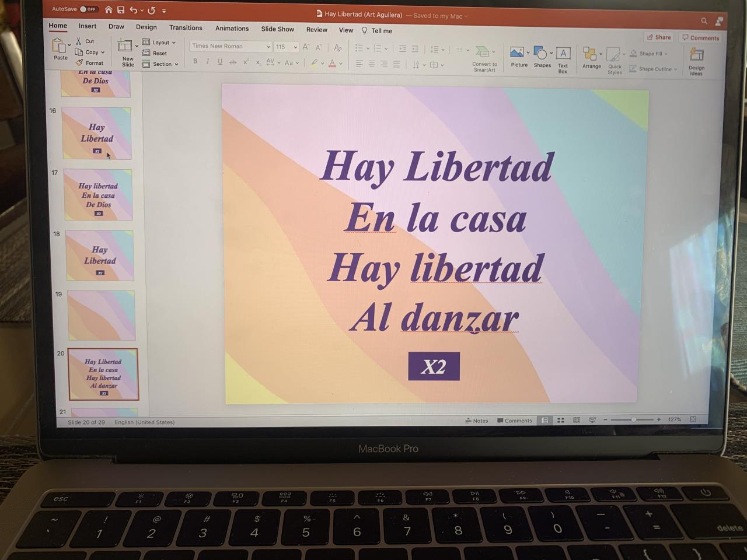Open the Design tab
Screen dimensions: 747x560
coord(146,27)
